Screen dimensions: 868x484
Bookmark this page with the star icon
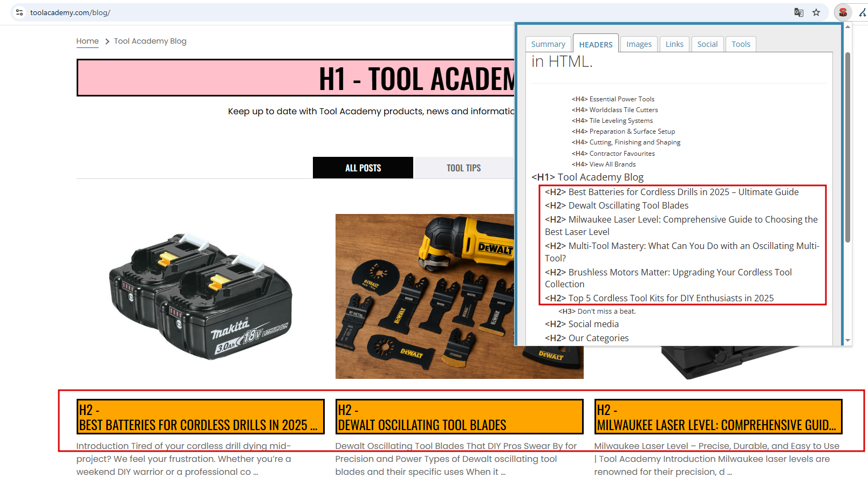[x=816, y=12]
